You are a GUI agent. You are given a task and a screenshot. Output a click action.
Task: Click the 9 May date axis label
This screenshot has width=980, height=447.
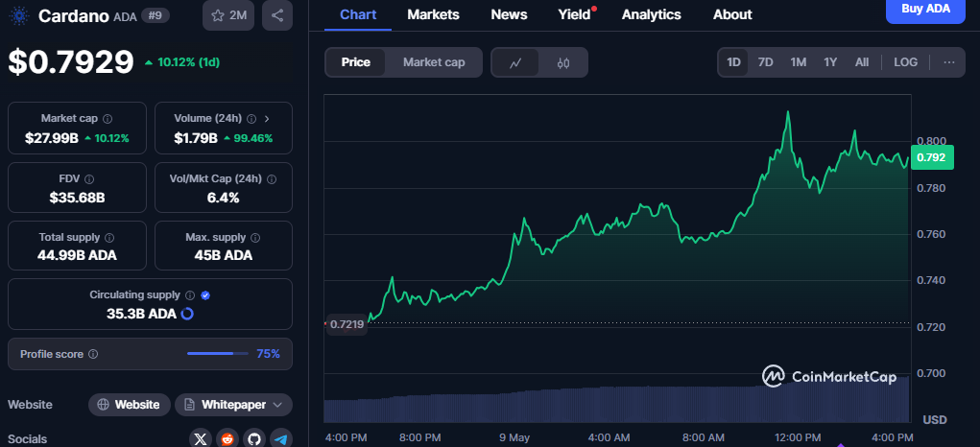(514, 437)
